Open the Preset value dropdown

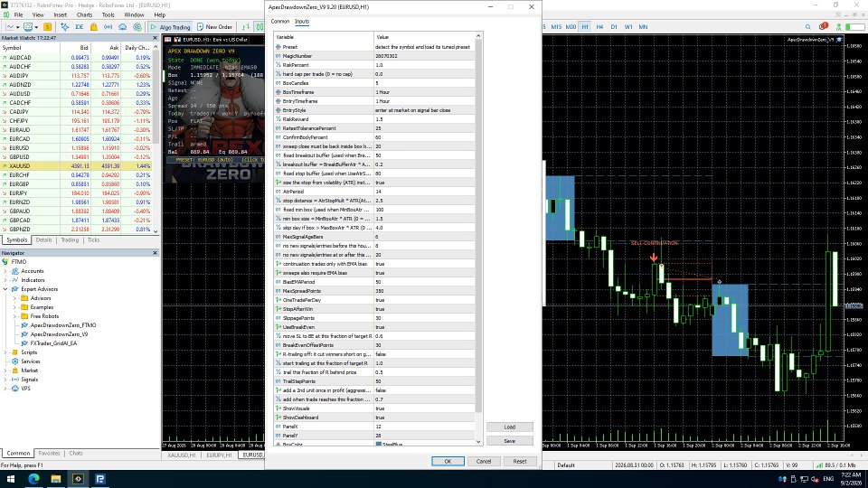point(424,47)
